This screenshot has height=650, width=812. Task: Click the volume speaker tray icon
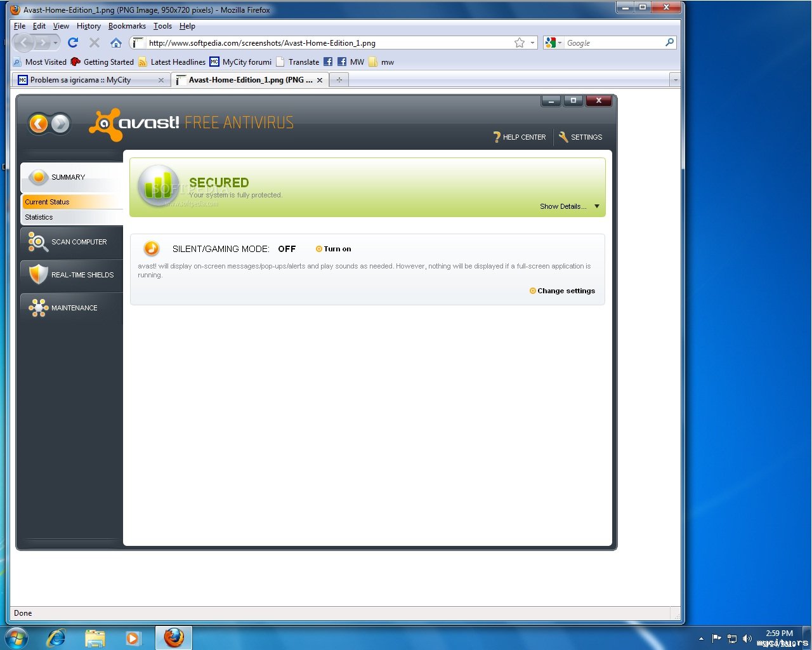pos(747,639)
